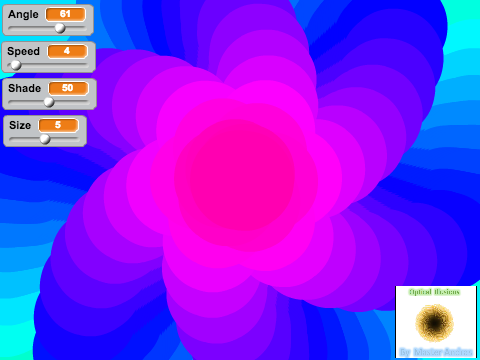The image size is (480, 360).
Task: Click the Speed variable label
Action: point(23,51)
